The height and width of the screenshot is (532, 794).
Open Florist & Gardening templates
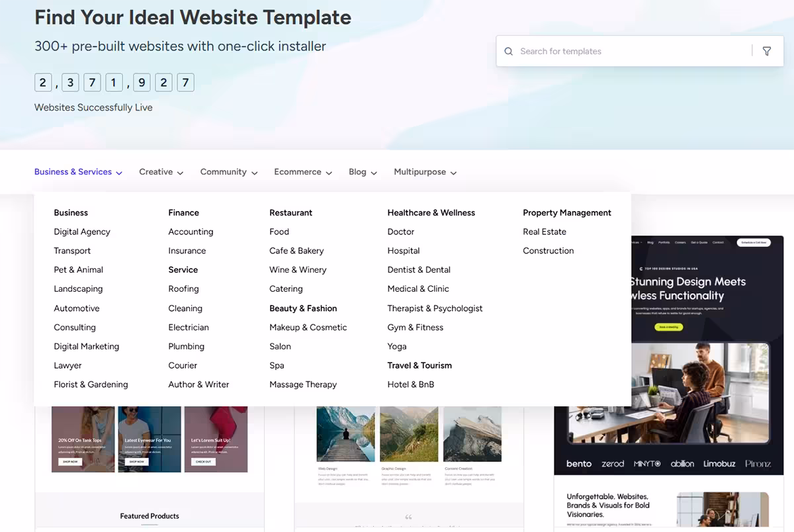[91, 384]
